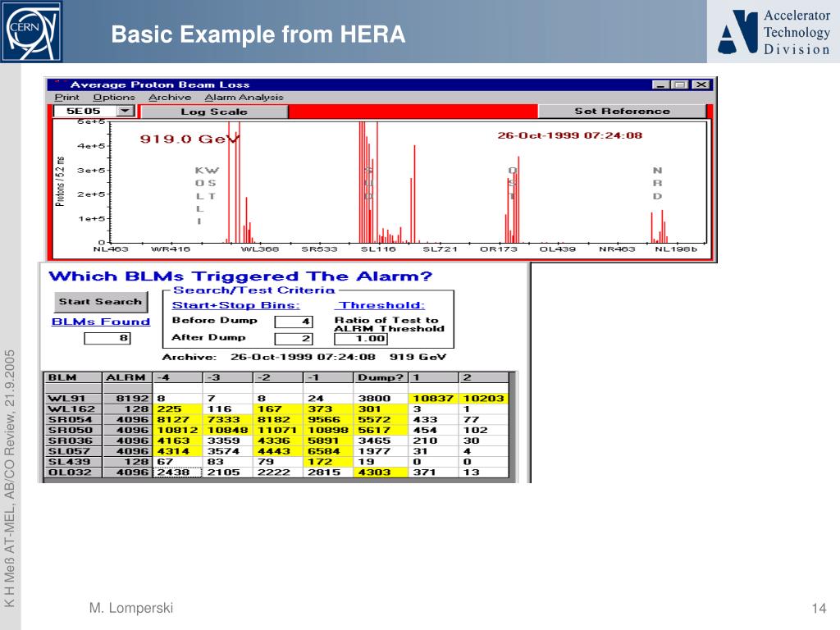Viewport: 840px width, 630px height.
Task: Open the Alarm Analysis menu
Action: tap(244, 98)
